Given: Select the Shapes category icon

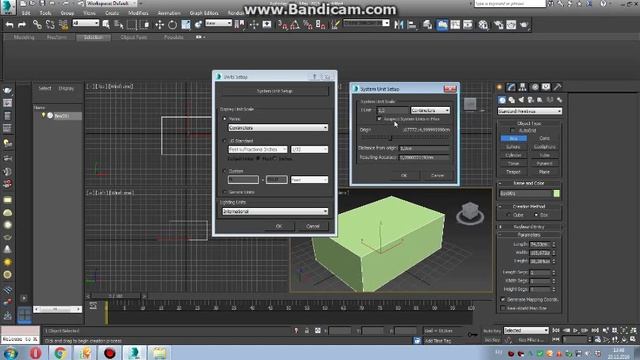Looking at the screenshot, I should click(x=511, y=100).
